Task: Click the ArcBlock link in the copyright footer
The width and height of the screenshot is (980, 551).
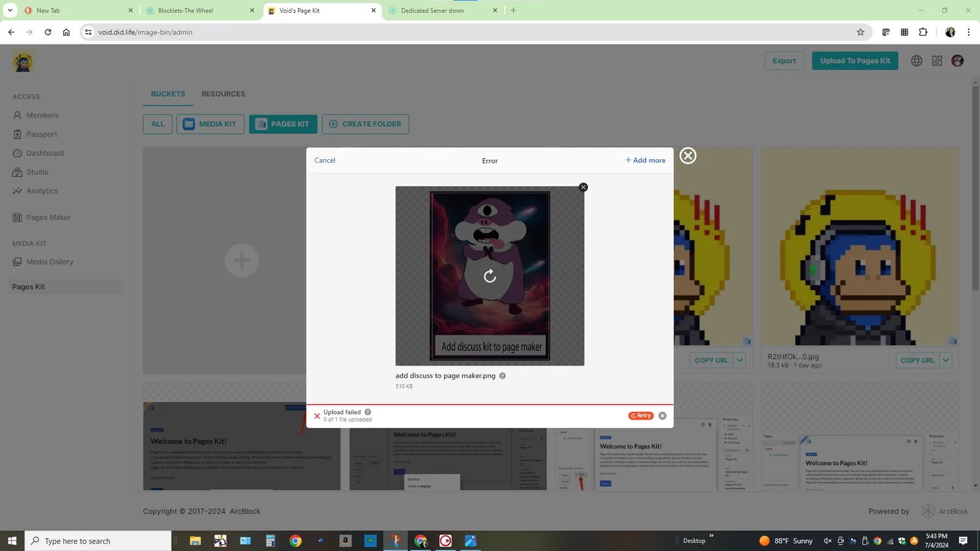Action: pos(245,511)
